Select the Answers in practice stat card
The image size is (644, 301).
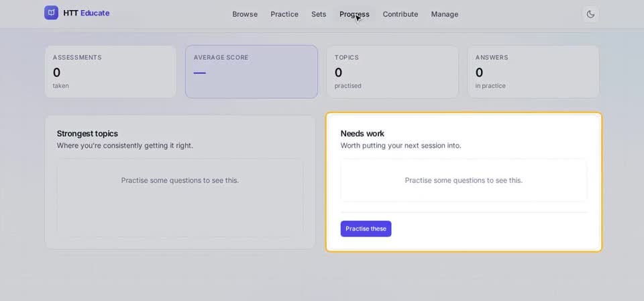pos(533,71)
